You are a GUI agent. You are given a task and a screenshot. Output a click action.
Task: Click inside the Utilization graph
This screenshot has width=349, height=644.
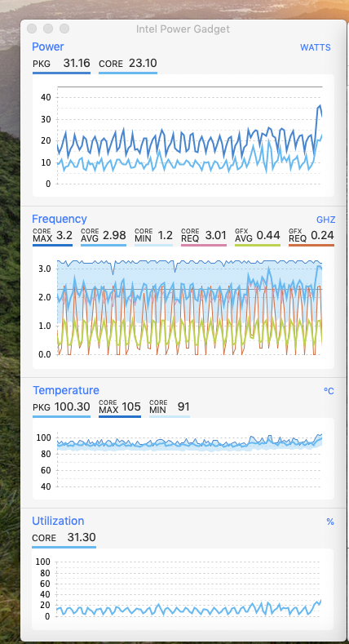point(183,589)
